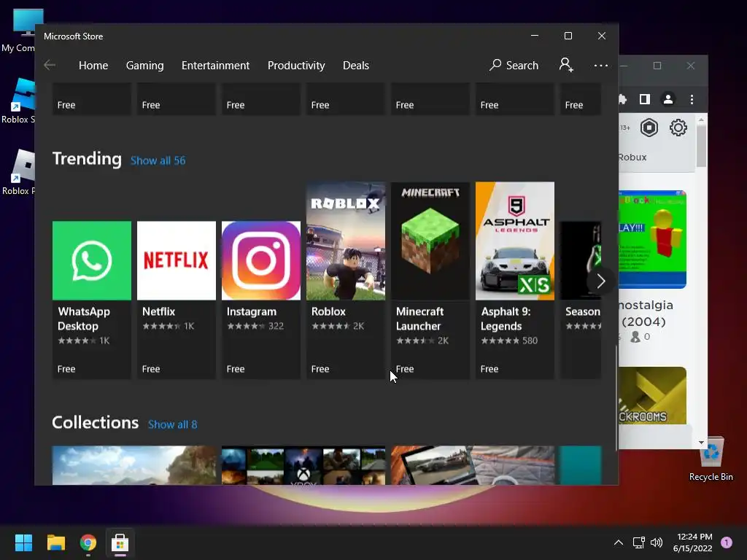Screen dimensions: 747x560
Task: Open the Backrooms game thumbnail in browser
Action: [653, 395]
